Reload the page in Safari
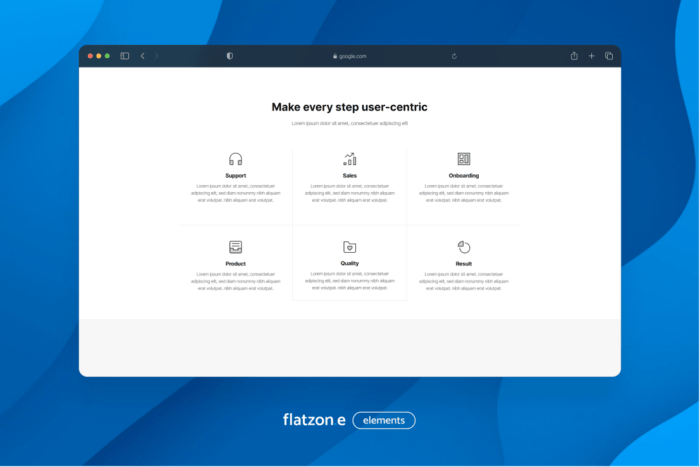700x467 pixels. click(455, 56)
